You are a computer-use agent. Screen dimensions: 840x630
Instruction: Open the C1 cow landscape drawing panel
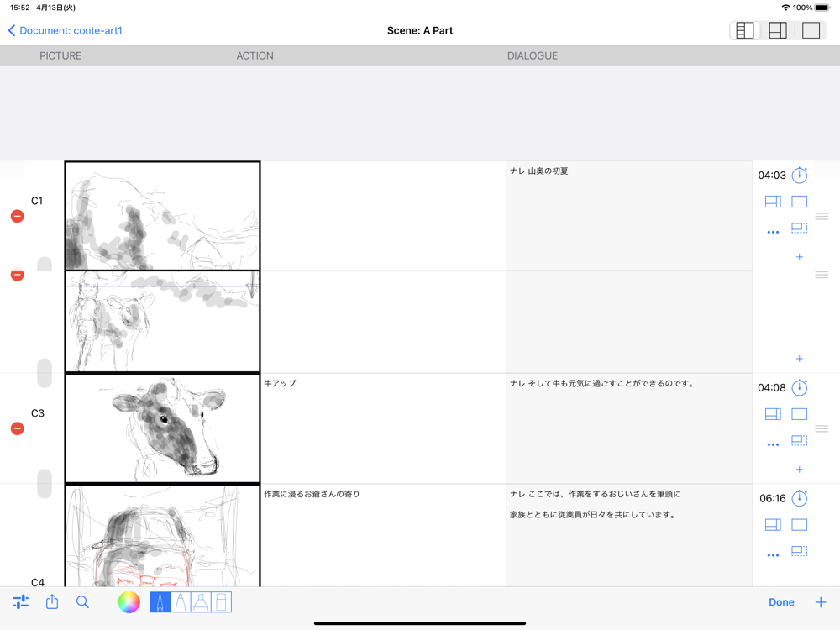coord(163,216)
